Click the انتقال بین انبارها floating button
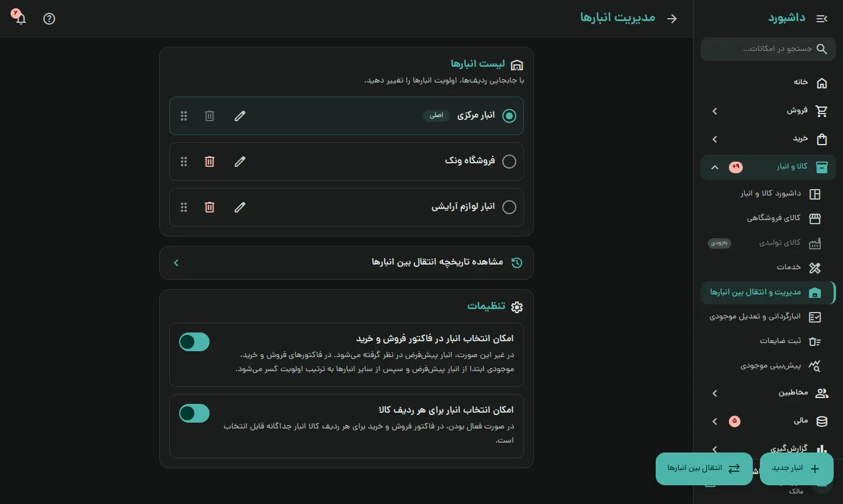This screenshot has width=843, height=504. pyautogui.click(x=704, y=469)
